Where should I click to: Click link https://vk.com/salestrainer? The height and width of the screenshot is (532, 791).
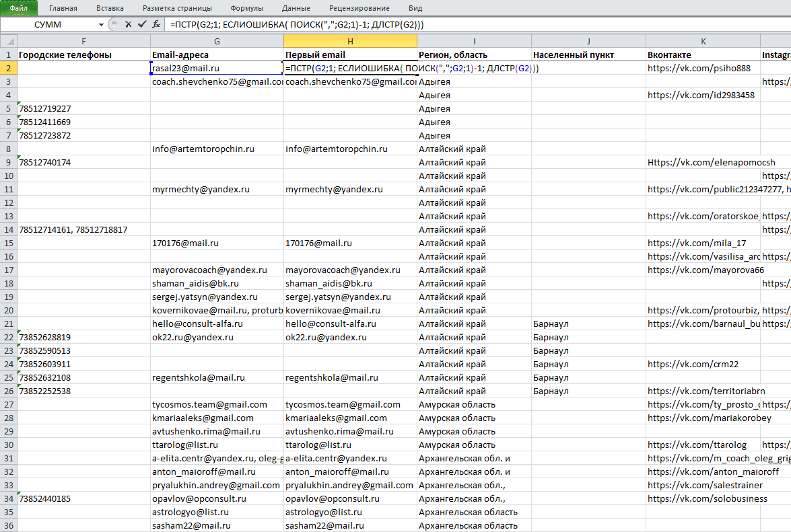click(x=706, y=485)
